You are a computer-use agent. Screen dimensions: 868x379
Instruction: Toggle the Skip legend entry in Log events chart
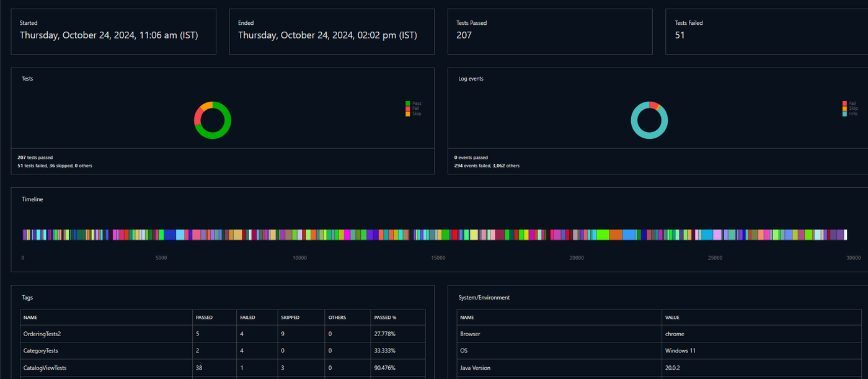coord(850,109)
